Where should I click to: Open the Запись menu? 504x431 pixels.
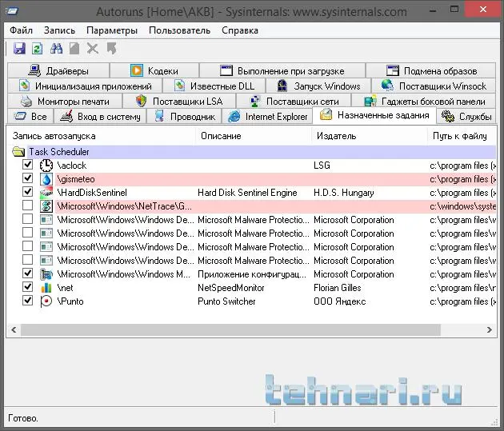click(59, 30)
